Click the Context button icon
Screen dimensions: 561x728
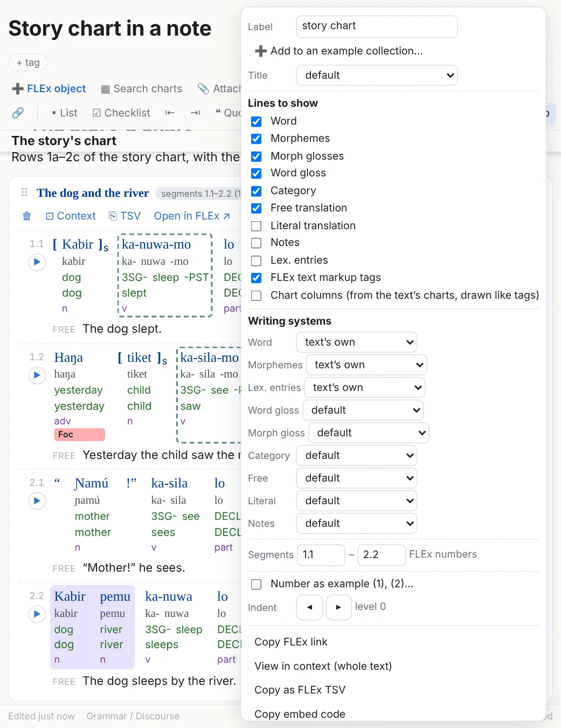click(x=50, y=216)
